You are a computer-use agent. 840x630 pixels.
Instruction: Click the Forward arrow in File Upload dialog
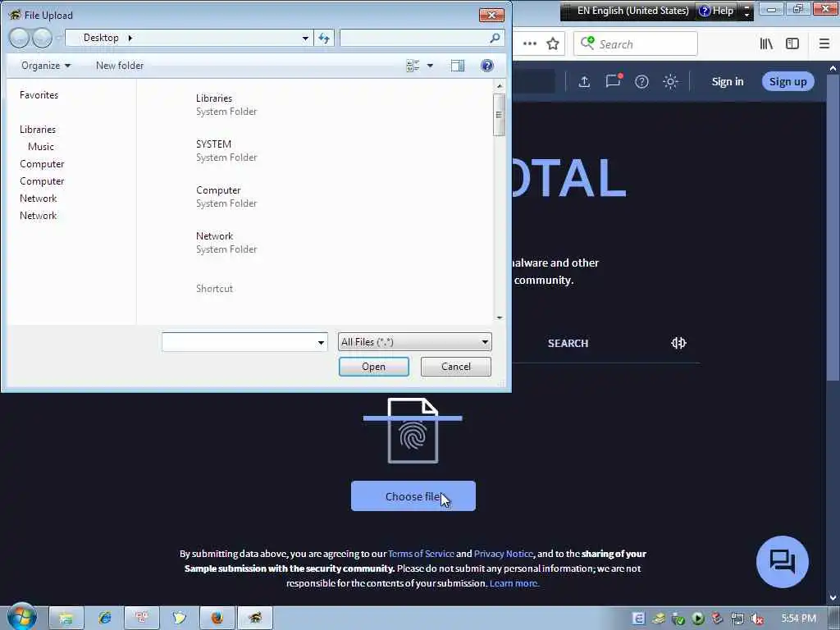(x=42, y=38)
